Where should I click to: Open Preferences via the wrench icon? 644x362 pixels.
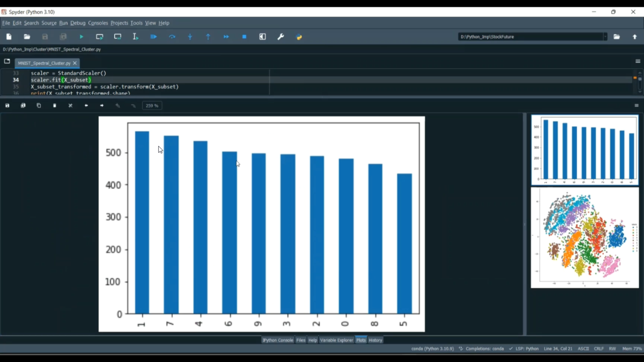click(281, 37)
